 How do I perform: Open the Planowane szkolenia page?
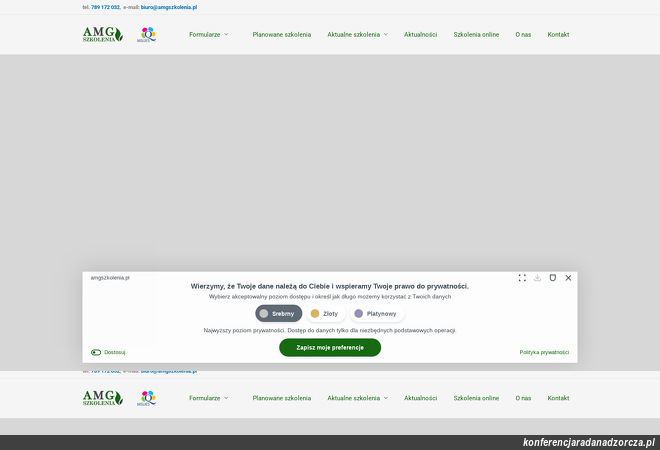pyautogui.click(x=281, y=34)
